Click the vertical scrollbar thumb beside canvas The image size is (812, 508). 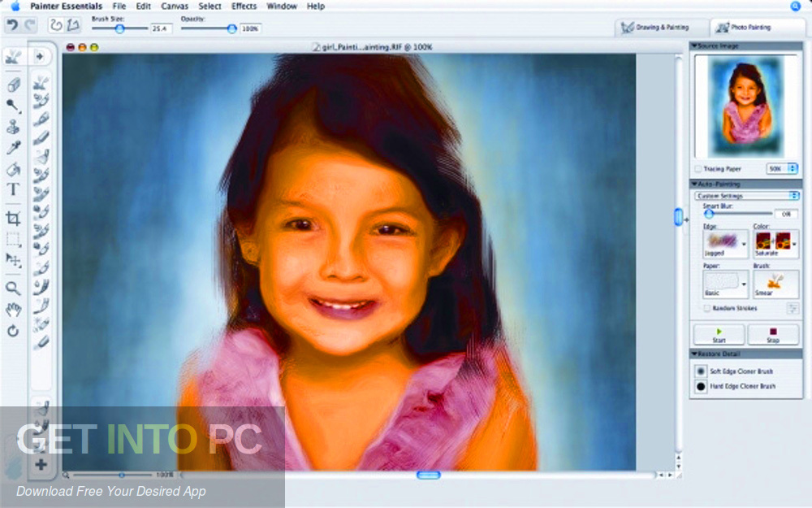[x=678, y=217]
